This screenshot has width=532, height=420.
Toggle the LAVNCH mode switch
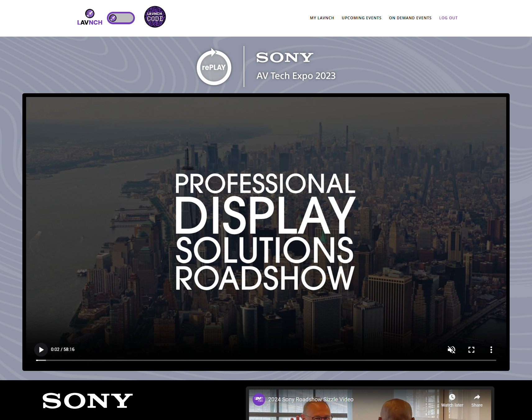[121, 18]
